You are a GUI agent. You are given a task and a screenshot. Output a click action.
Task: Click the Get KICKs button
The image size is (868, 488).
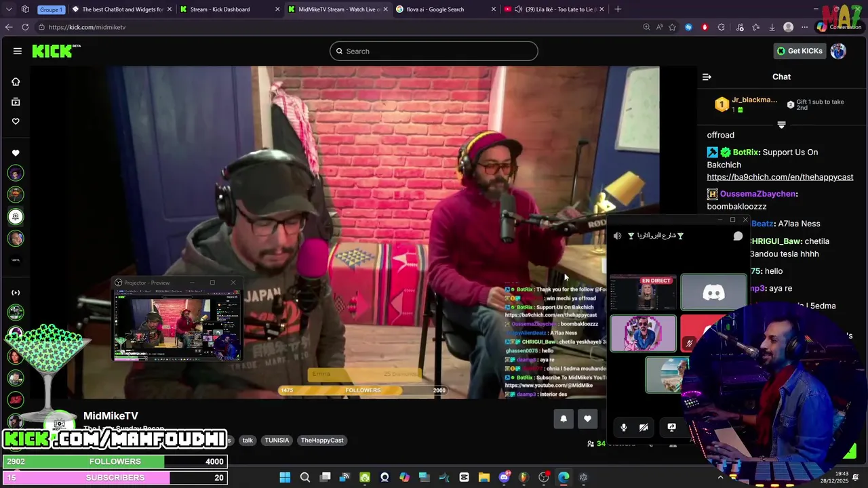[800, 51]
